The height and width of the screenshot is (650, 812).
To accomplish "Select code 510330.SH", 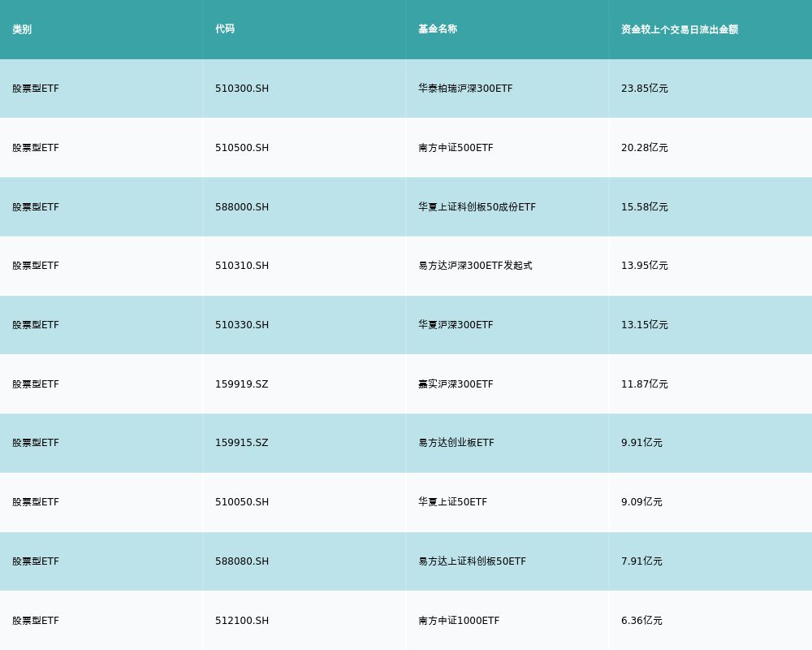I will coord(242,325).
